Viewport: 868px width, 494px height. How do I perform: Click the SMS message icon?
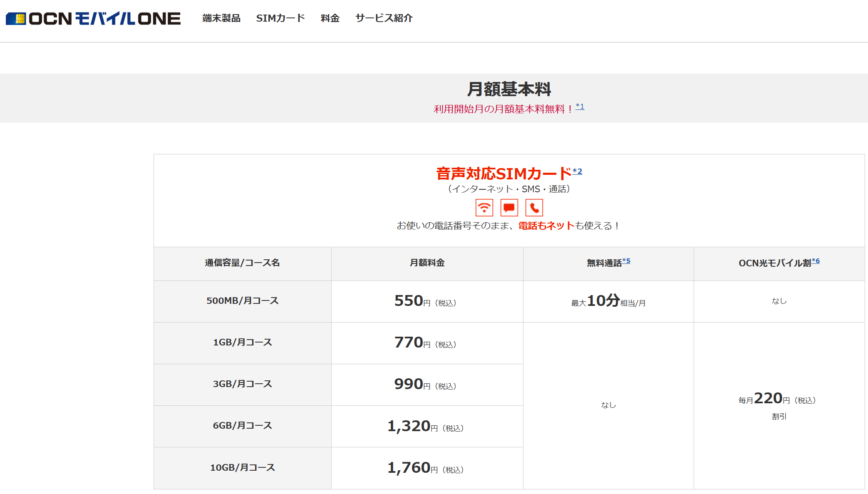(509, 207)
